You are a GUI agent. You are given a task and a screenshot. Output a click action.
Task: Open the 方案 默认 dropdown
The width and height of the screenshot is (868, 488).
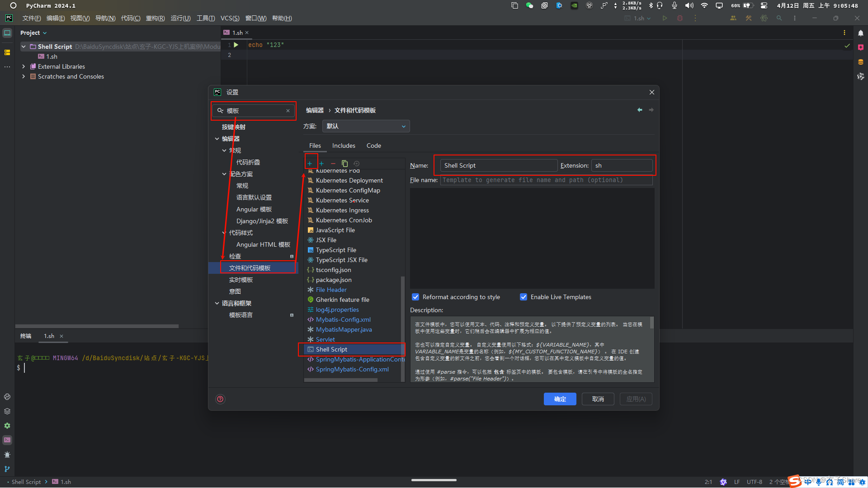point(365,126)
